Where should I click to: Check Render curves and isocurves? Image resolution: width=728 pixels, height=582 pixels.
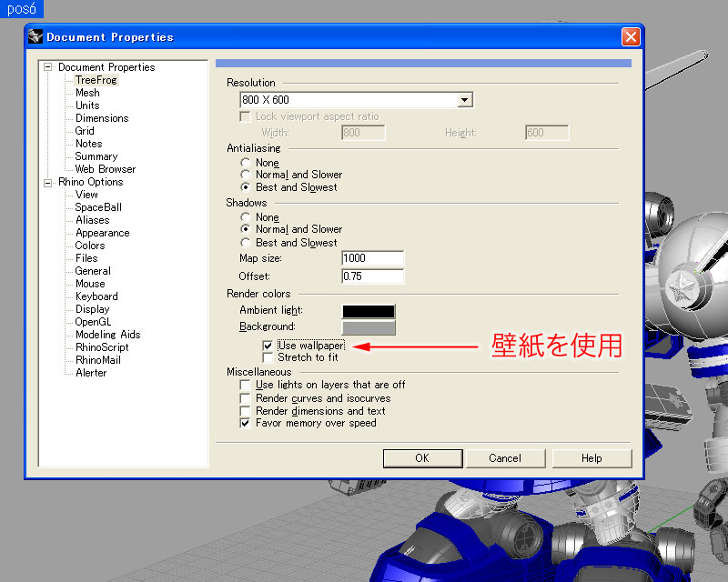pyautogui.click(x=245, y=398)
